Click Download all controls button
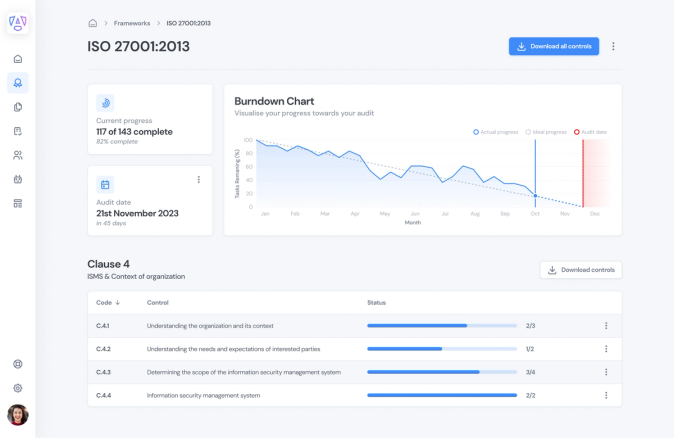This screenshot has width=674, height=438. tap(554, 46)
